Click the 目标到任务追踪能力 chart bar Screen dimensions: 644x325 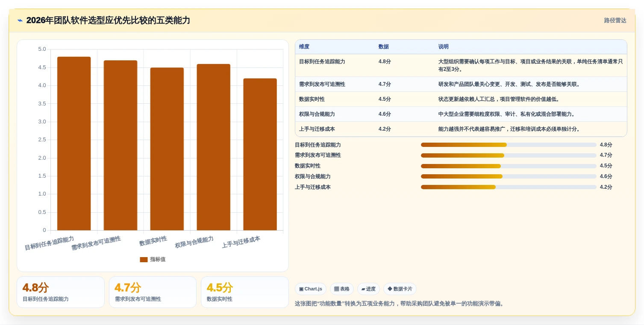pos(74,143)
